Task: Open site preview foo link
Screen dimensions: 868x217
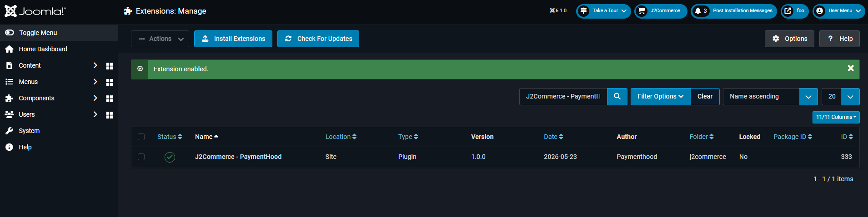Action: click(x=795, y=11)
